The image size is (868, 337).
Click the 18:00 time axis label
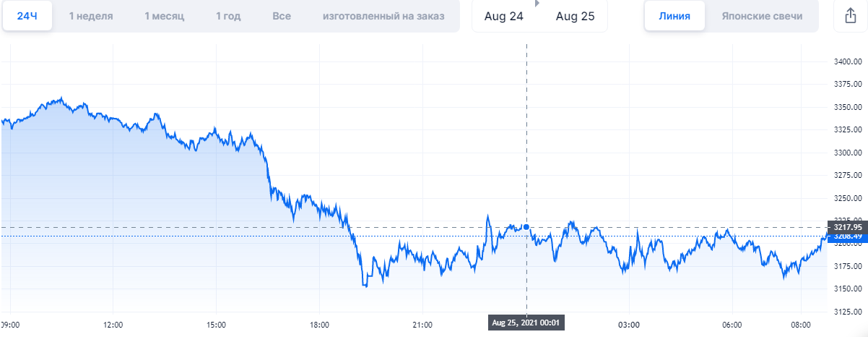(320, 324)
